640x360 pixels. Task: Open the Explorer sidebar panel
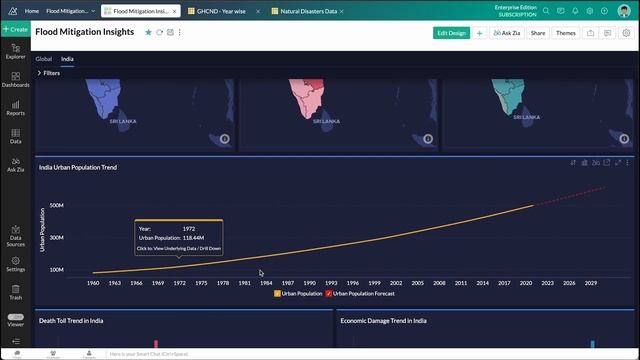[x=16, y=52]
